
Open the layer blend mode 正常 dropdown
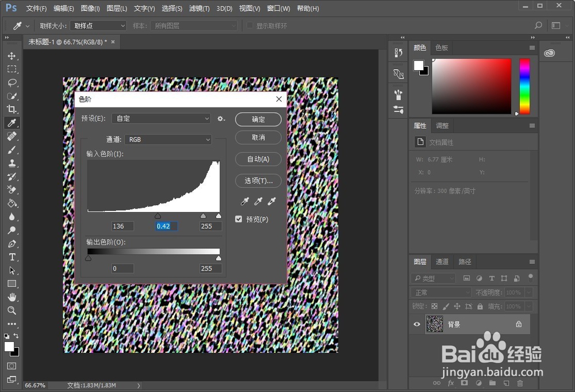pyautogui.click(x=441, y=292)
